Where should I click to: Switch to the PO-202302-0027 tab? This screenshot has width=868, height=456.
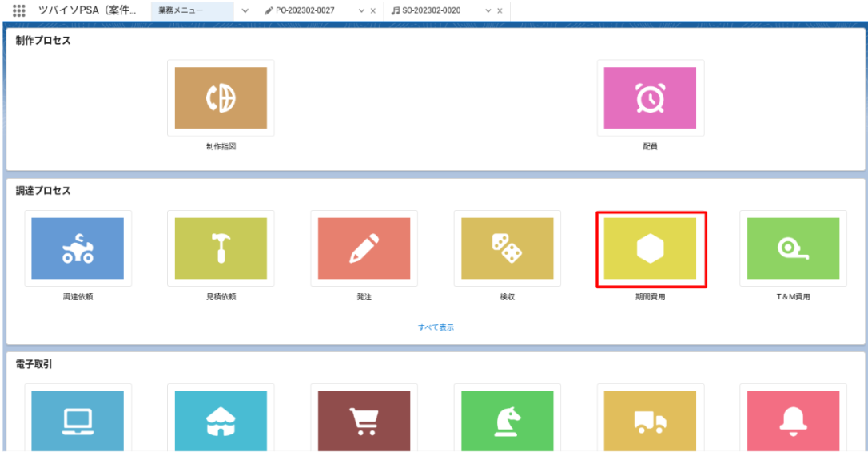click(x=305, y=10)
